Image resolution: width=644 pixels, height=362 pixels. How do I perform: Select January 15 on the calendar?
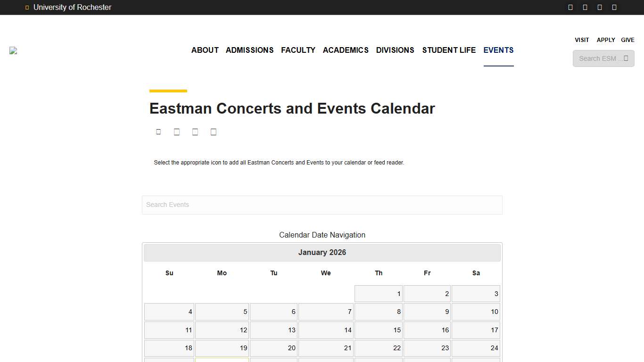tap(378, 330)
